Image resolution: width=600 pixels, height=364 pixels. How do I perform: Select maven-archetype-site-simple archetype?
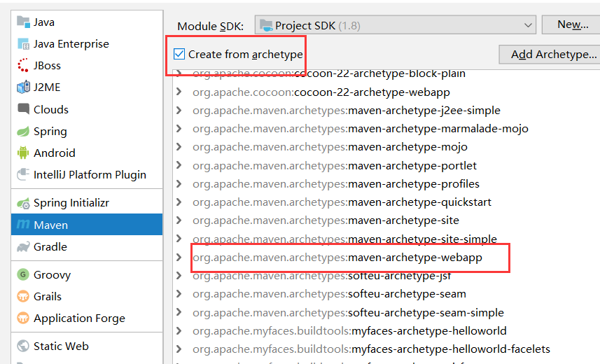click(x=344, y=239)
